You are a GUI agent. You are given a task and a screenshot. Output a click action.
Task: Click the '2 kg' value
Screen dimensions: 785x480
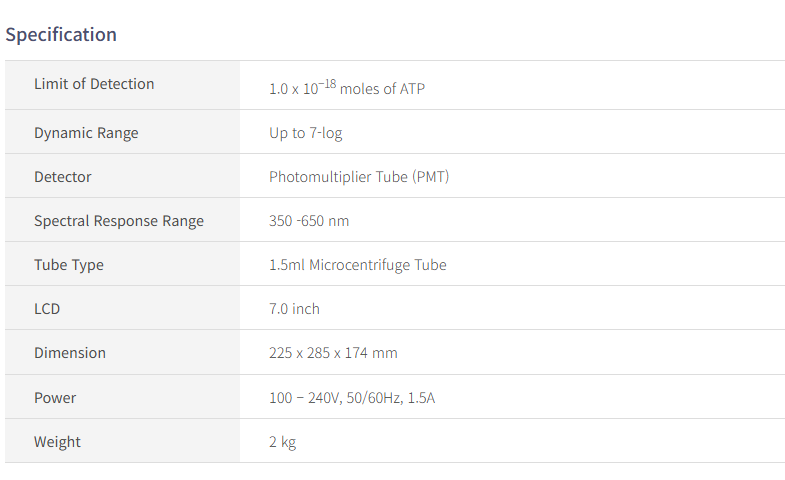pyautogui.click(x=283, y=442)
